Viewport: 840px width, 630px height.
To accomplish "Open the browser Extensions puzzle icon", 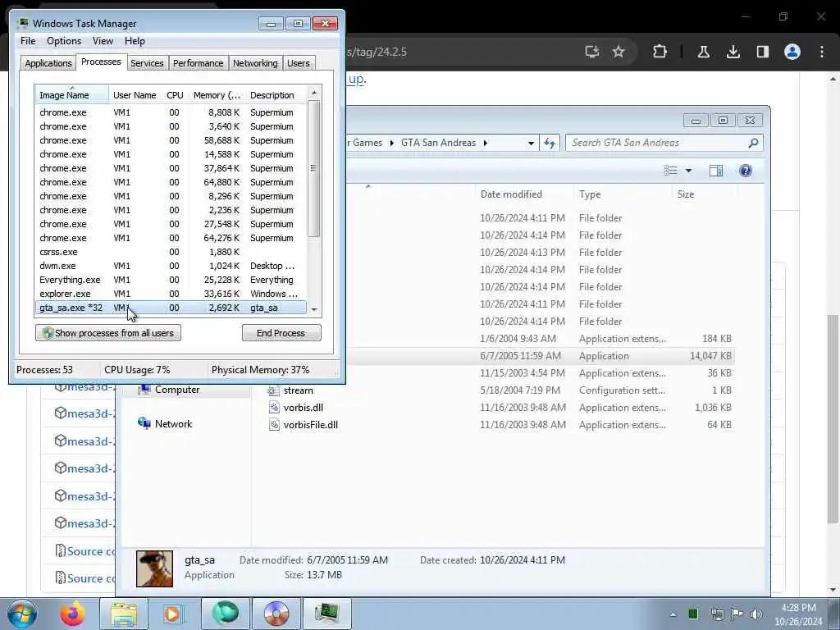I will [660, 52].
